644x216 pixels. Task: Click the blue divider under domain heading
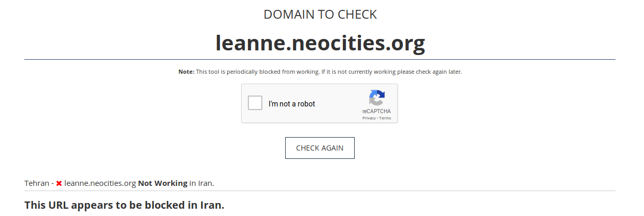coord(320,60)
